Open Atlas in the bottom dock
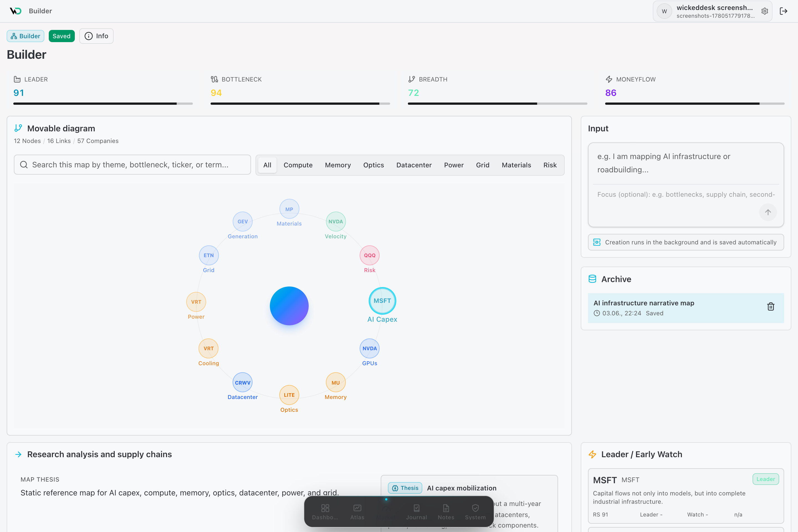798x532 pixels. click(357, 512)
